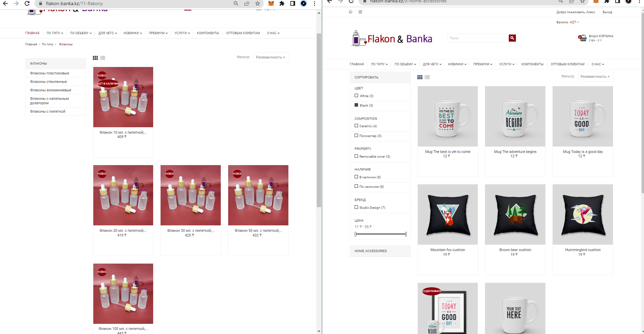Open the Флаконы алюминиевые category link
Image resolution: width=644 pixels, height=334 pixels.
50,90
